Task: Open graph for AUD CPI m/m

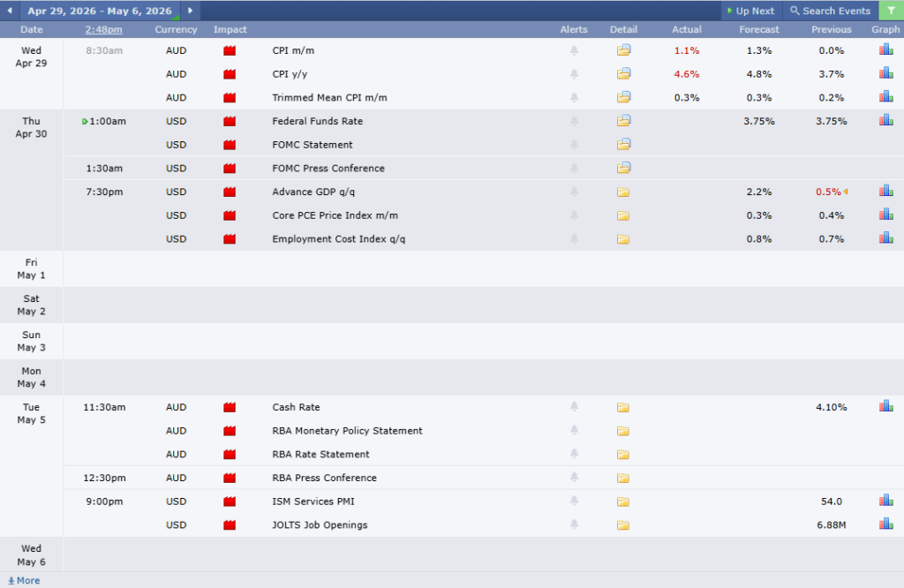Action: coord(885,50)
